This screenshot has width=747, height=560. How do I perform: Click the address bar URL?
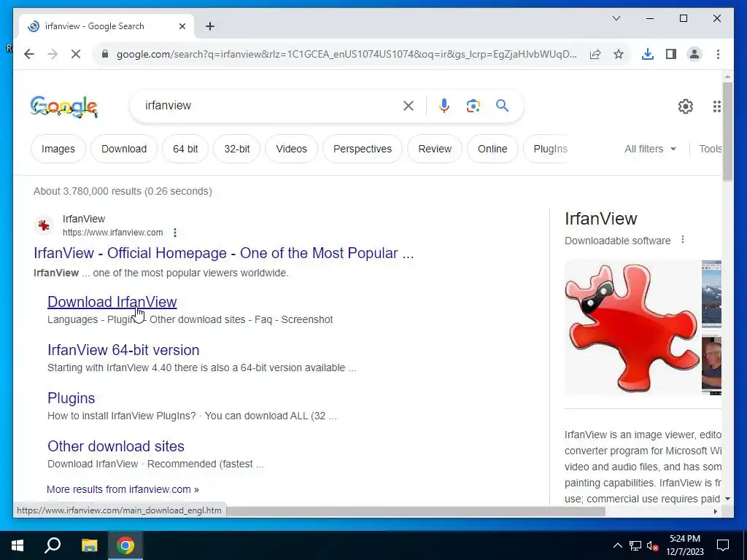point(347,54)
